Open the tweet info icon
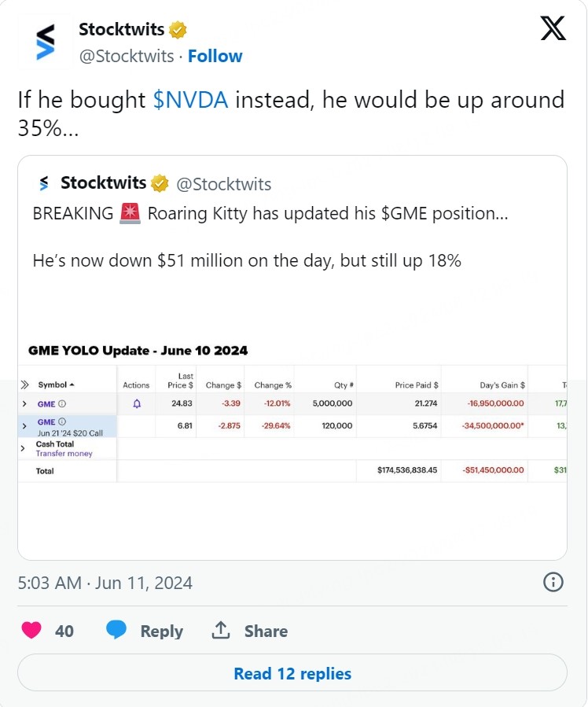 click(553, 582)
